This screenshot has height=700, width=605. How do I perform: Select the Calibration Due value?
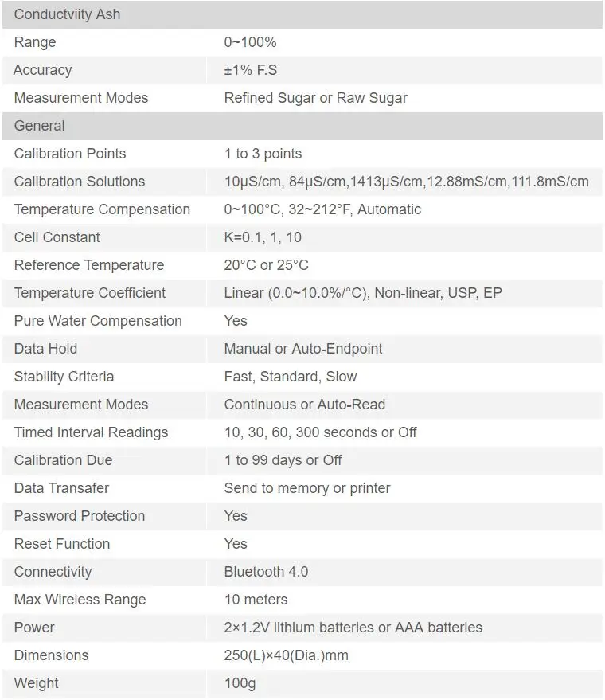tap(283, 460)
